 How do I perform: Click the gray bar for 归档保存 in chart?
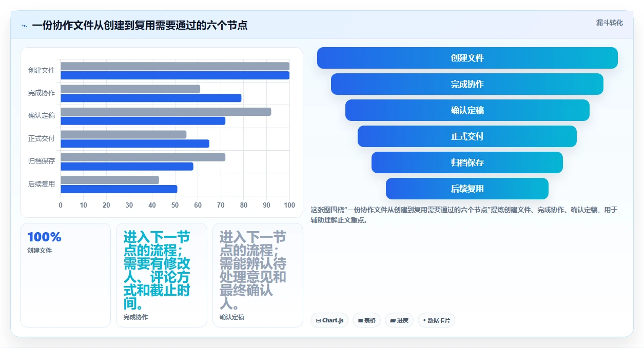pyautogui.click(x=143, y=157)
